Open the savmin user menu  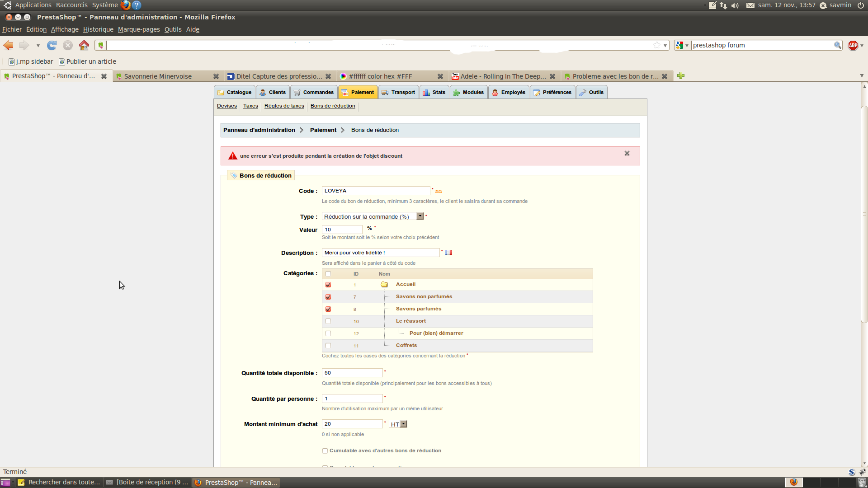click(x=835, y=5)
